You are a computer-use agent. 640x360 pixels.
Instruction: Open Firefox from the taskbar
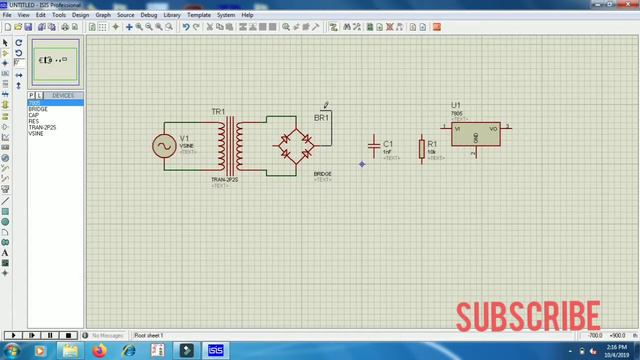tap(99, 350)
